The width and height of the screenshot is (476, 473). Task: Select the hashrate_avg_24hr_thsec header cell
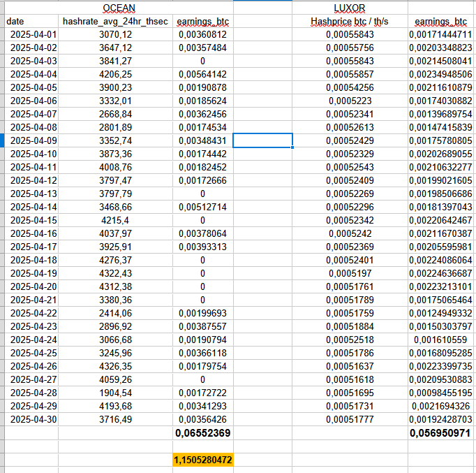115,22
